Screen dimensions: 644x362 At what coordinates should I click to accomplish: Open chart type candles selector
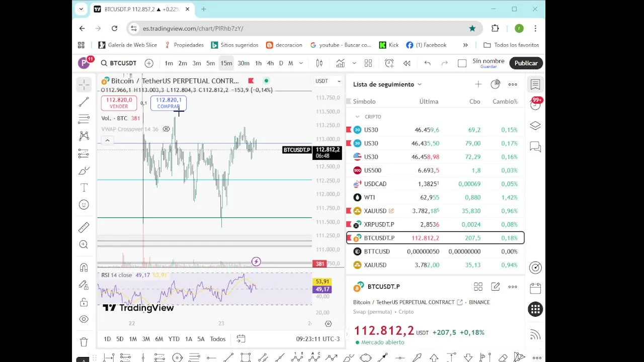319,63
